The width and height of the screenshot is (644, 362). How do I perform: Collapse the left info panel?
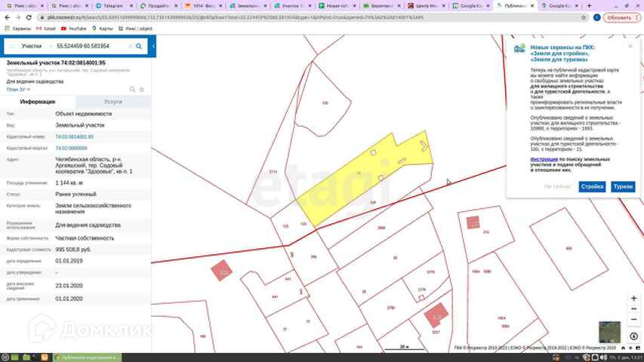point(153,46)
